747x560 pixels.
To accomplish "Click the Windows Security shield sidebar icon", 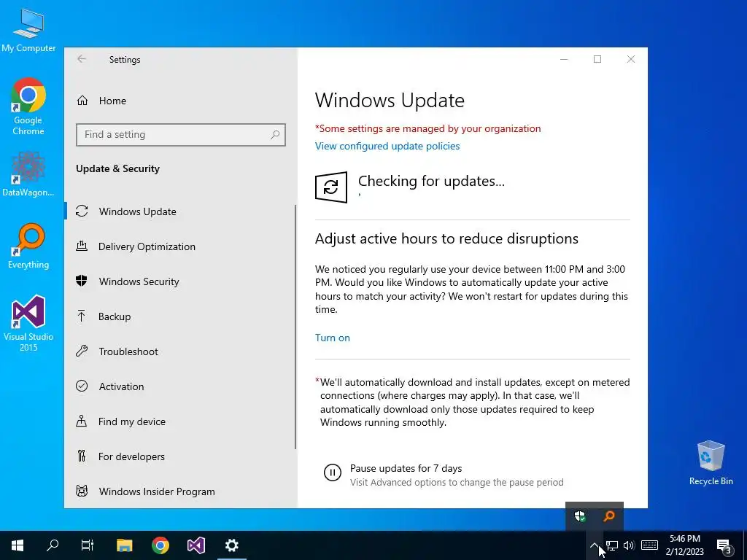I will 82,281.
